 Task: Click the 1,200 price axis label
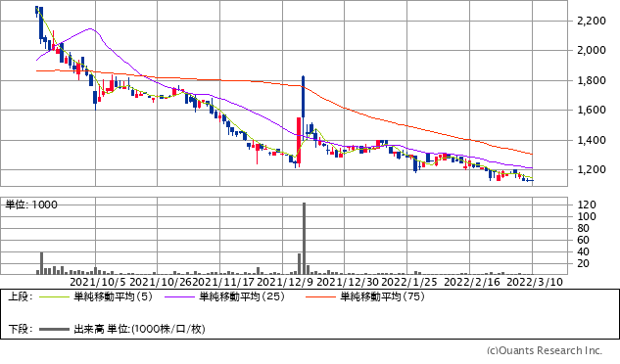592,169
